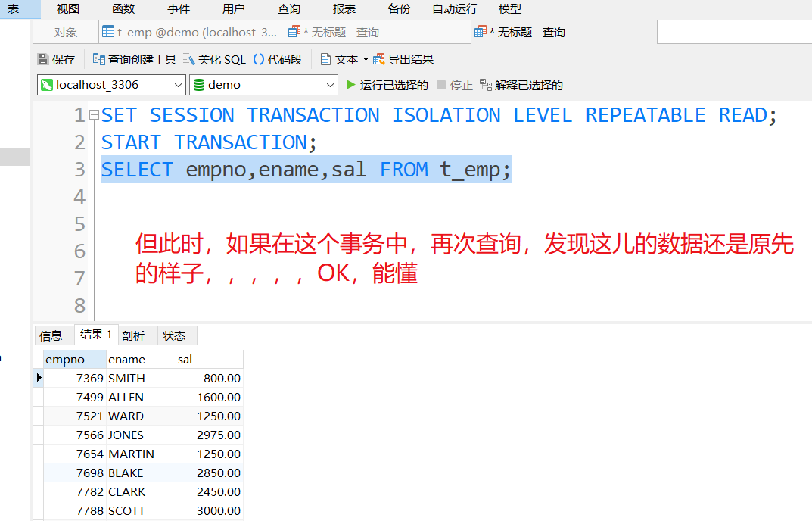
Task: Select the CLARK name cell
Action: [x=141, y=491]
